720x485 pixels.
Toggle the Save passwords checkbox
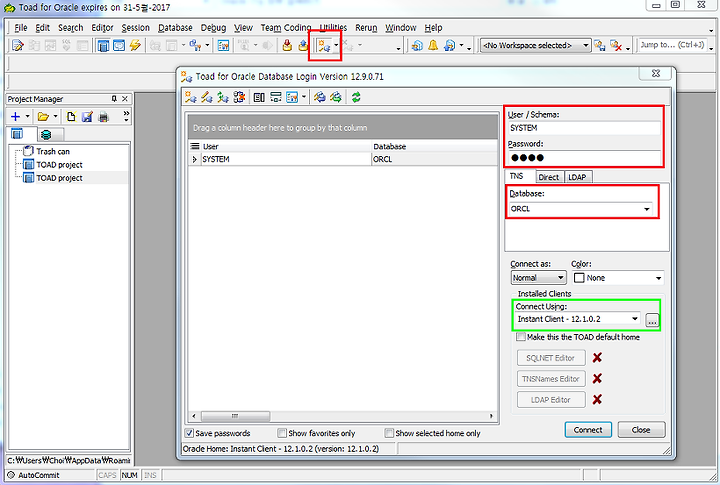click(x=189, y=433)
